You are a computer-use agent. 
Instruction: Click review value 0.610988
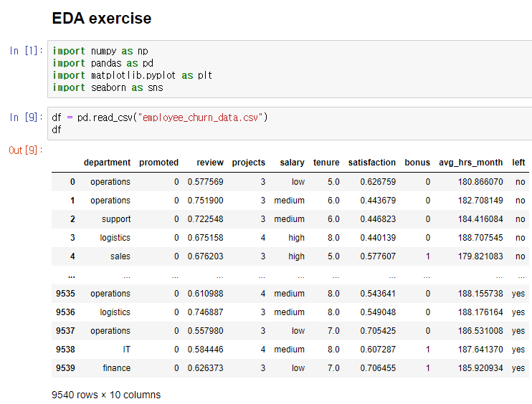pos(206,294)
